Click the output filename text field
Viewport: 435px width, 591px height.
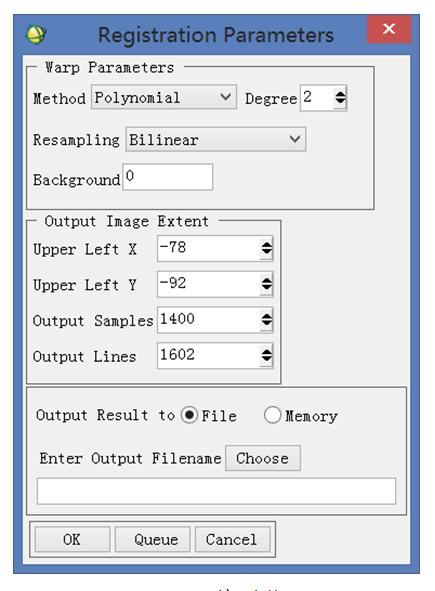click(x=216, y=491)
